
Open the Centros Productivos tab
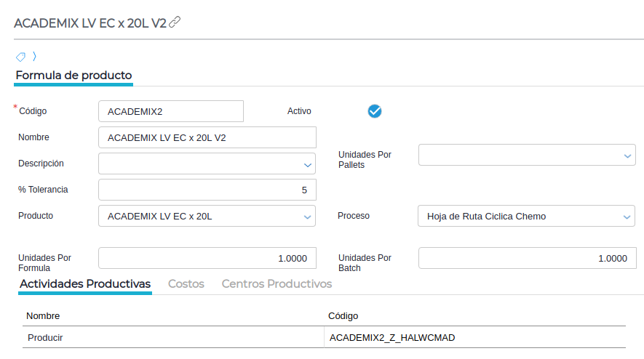click(x=277, y=283)
